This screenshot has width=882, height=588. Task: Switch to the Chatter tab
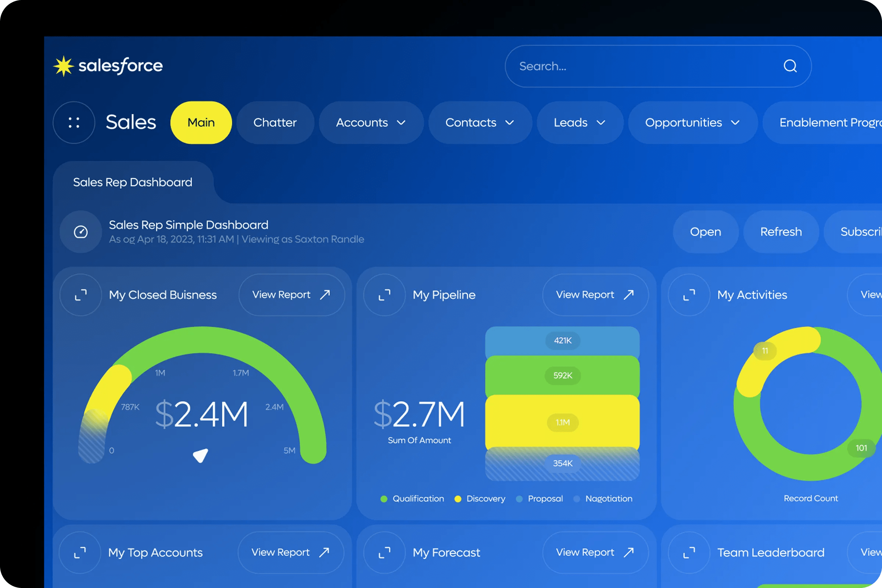click(x=275, y=123)
